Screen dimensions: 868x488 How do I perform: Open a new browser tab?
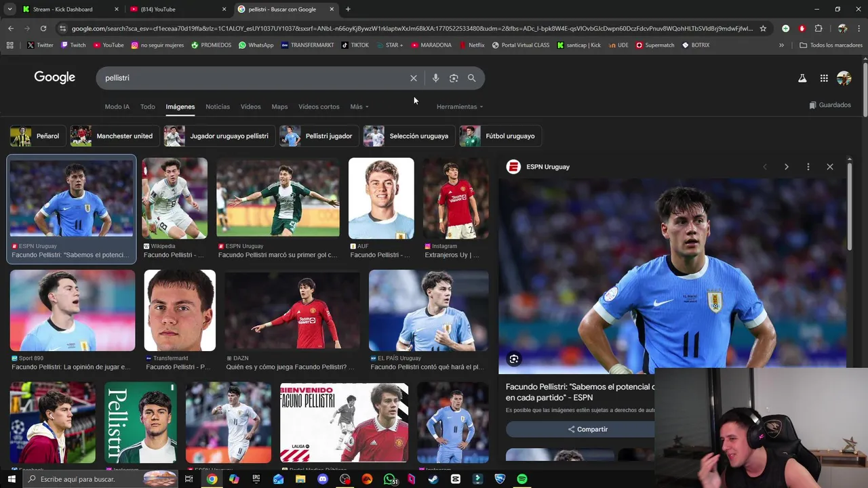coord(348,9)
